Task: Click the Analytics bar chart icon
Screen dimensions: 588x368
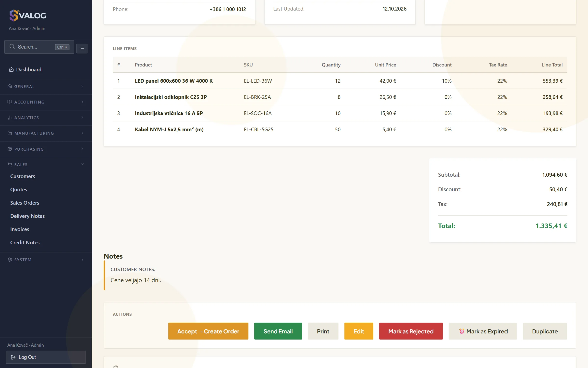Action: click(10, 118)
